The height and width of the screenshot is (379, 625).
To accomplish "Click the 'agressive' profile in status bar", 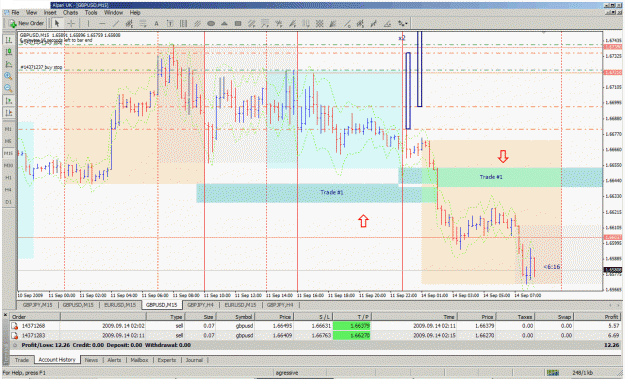I will click(287, 373).
